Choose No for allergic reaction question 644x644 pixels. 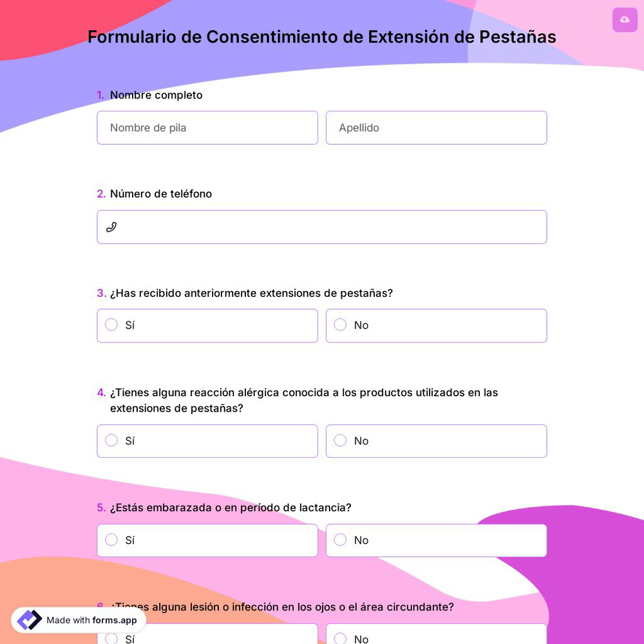click(340, 440)
